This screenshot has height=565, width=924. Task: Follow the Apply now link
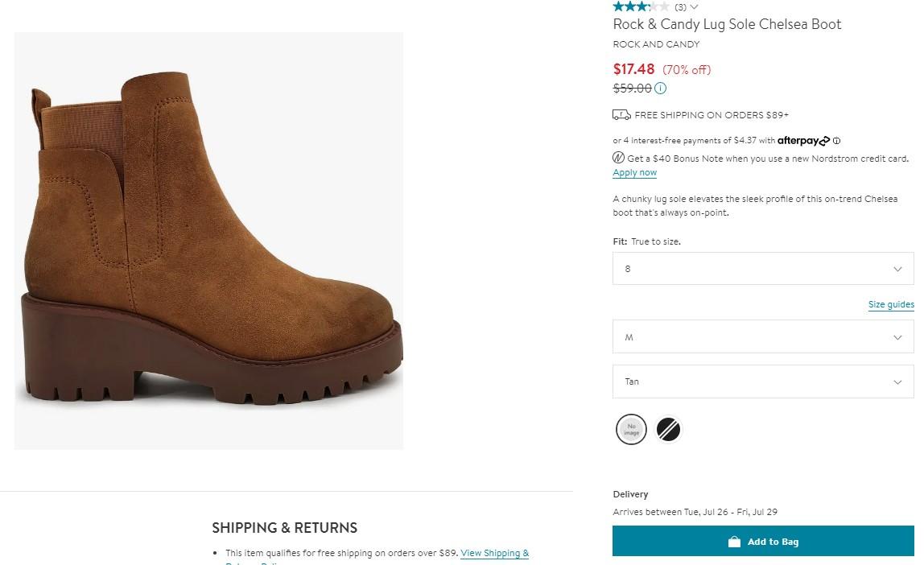[x=634, y=173]
